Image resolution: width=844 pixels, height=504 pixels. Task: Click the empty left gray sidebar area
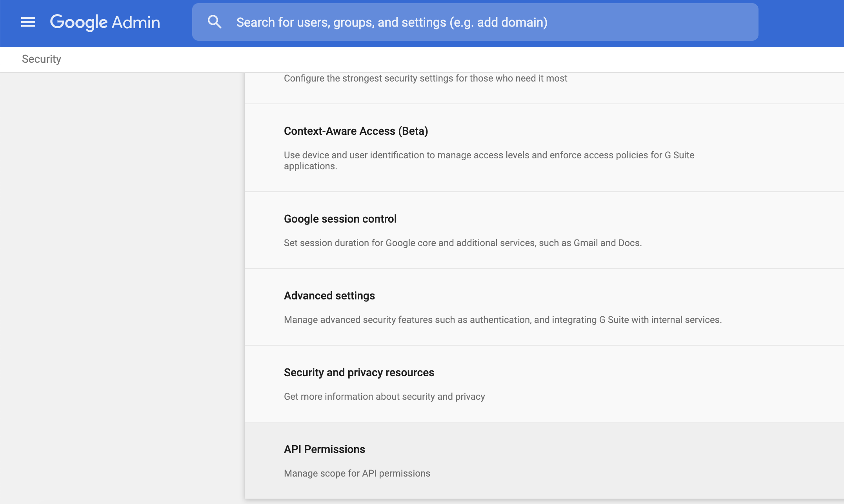click(122, 274)
